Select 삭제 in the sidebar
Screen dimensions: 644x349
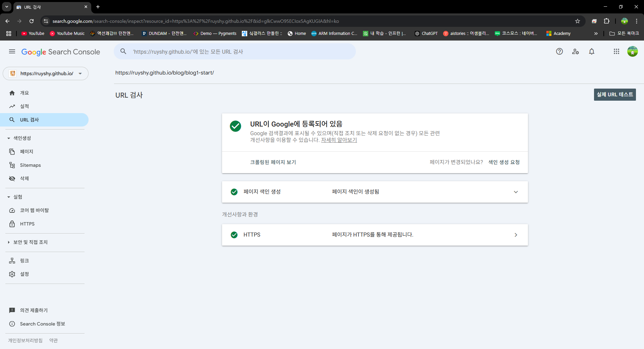(x=24, y=178)
